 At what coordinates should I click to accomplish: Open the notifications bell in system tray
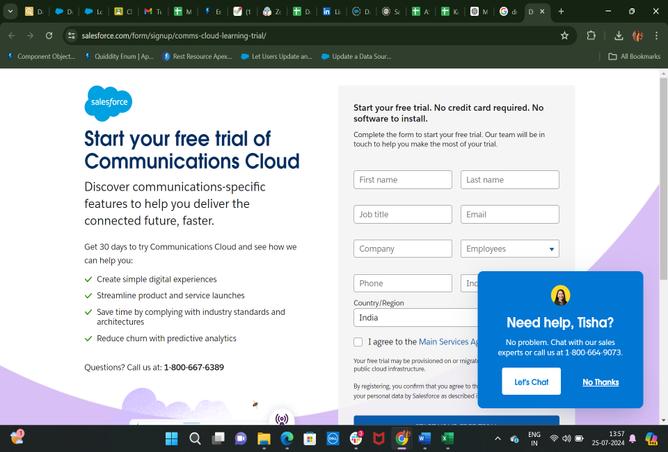pyautogui.click(x=633, y=439)
